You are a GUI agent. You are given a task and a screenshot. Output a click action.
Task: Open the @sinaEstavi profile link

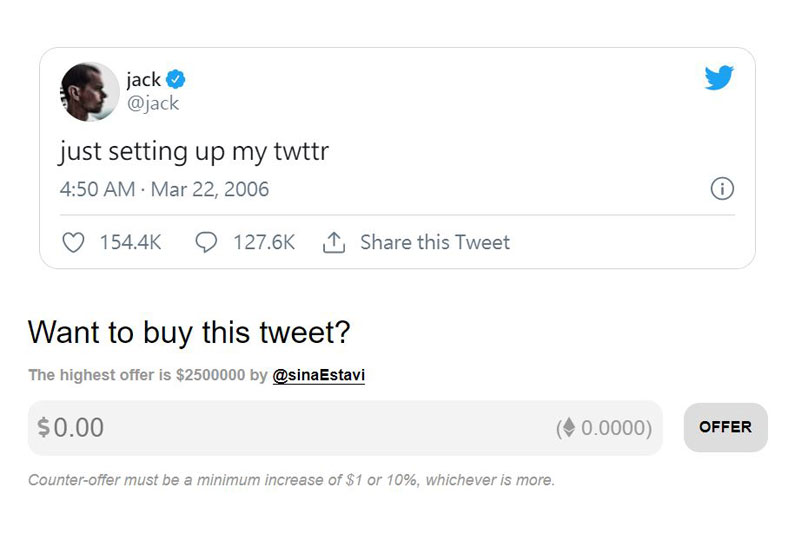click(x=318, y=376)
